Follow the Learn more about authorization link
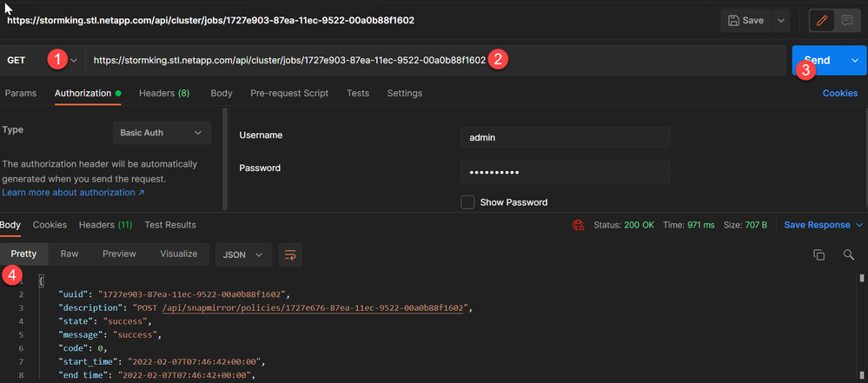 [x=73, y=192]
